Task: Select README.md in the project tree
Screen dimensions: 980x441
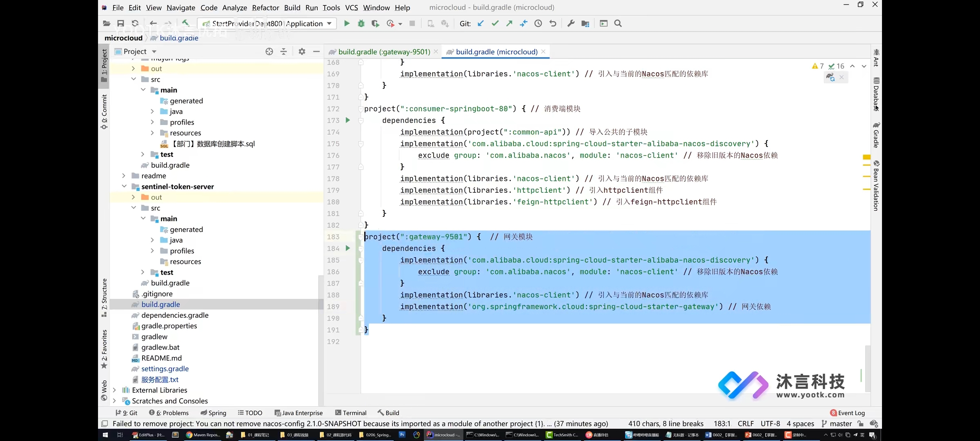Action: (161, 358)
